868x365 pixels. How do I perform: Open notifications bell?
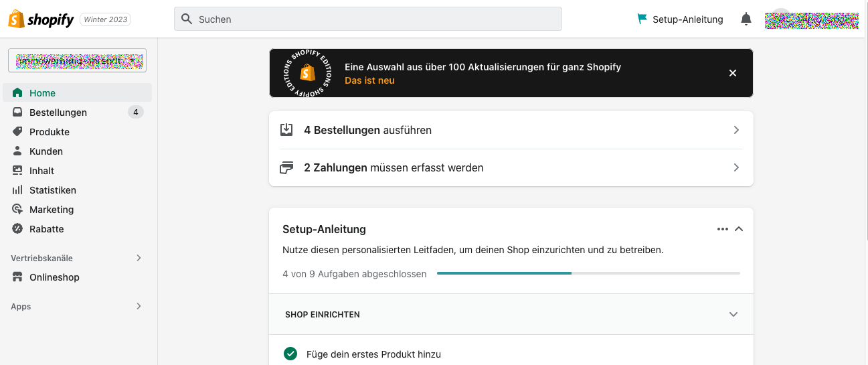[x=746, y=19]
